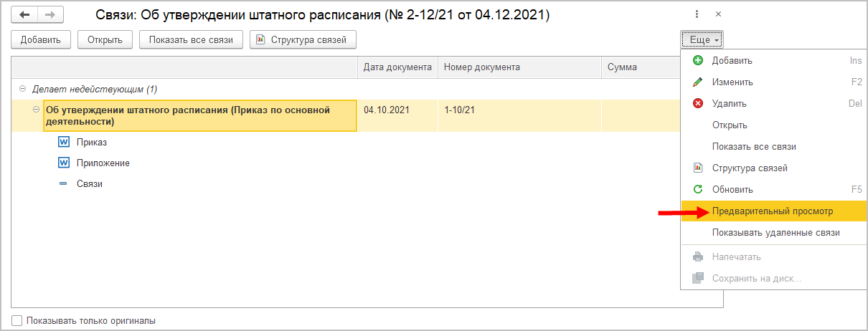Click the Открыть toolbar button
Viewport: 868px width, 331px height.
pos(105,40)
